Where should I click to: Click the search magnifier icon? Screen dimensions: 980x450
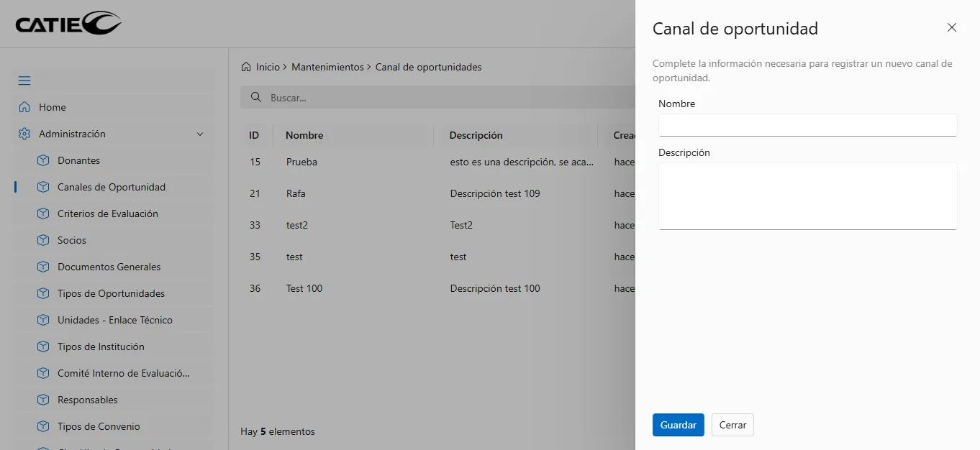tap(255, 97)
